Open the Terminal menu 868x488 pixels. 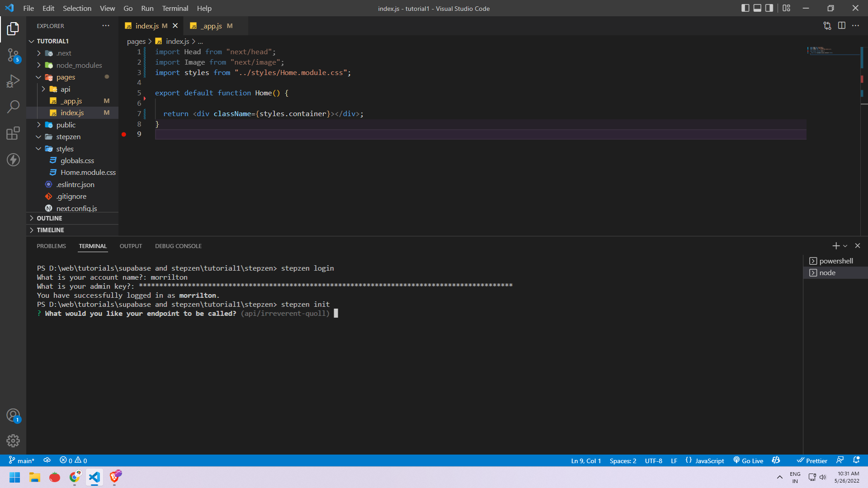[x=175, y=8]
